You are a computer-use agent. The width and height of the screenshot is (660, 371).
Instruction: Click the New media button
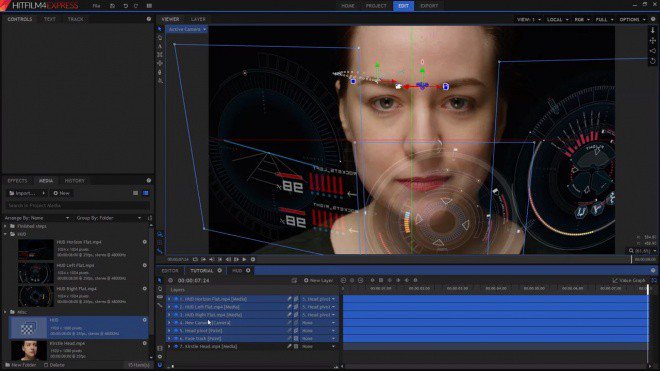point(61,193)
